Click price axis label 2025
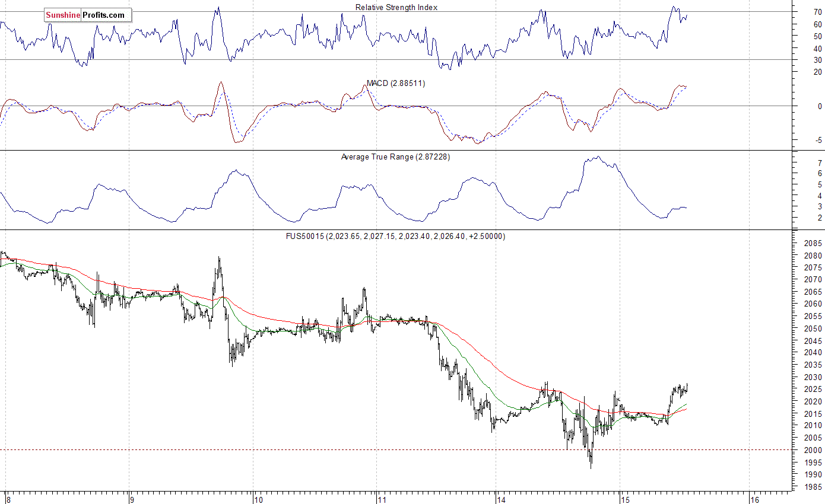The width and height of the screenshot is (825, 504). (x=814, y=390)
